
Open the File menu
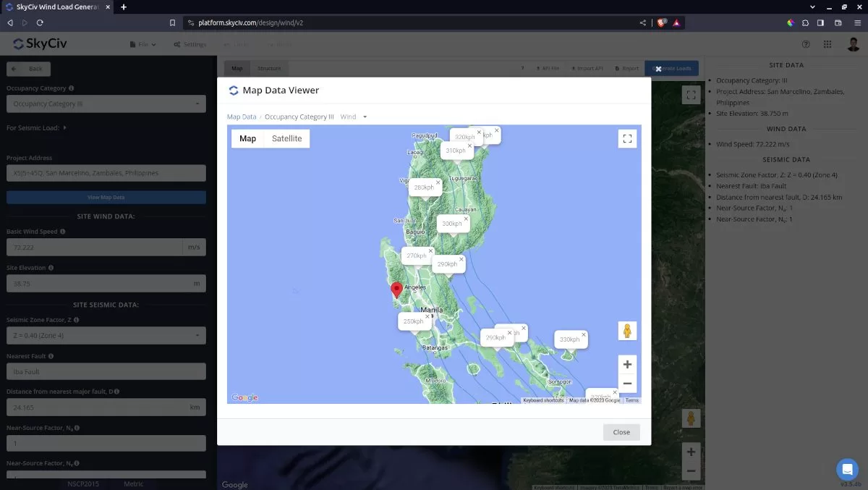click(x=142, y=44)
